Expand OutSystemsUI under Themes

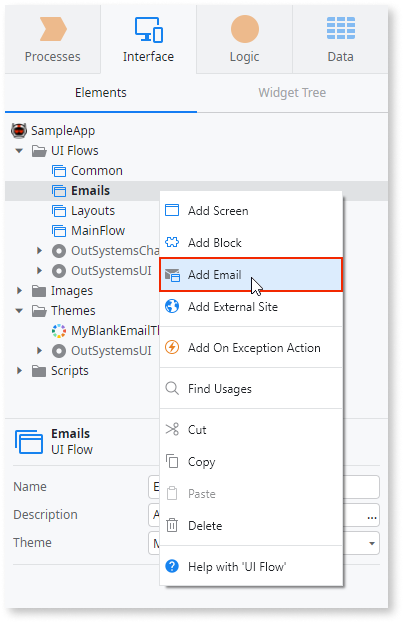click(x=39, y=350)
